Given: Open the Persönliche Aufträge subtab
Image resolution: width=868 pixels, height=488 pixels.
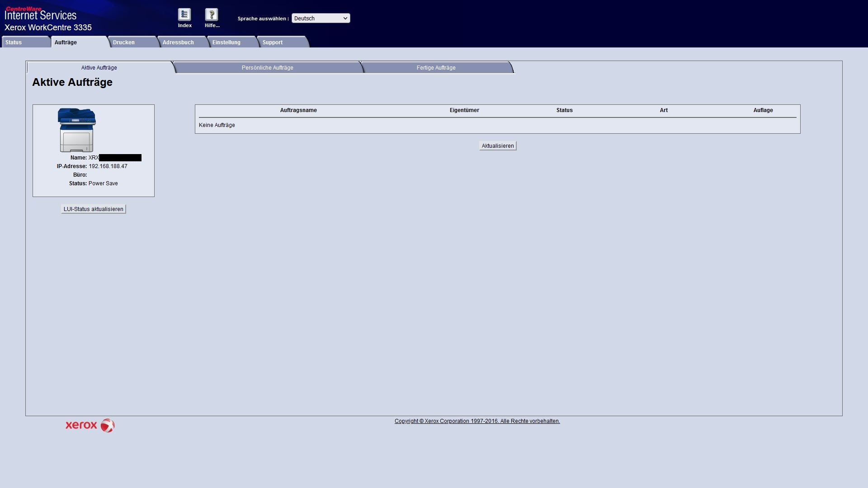Looking at the screenshot, I should pos(267,68).
